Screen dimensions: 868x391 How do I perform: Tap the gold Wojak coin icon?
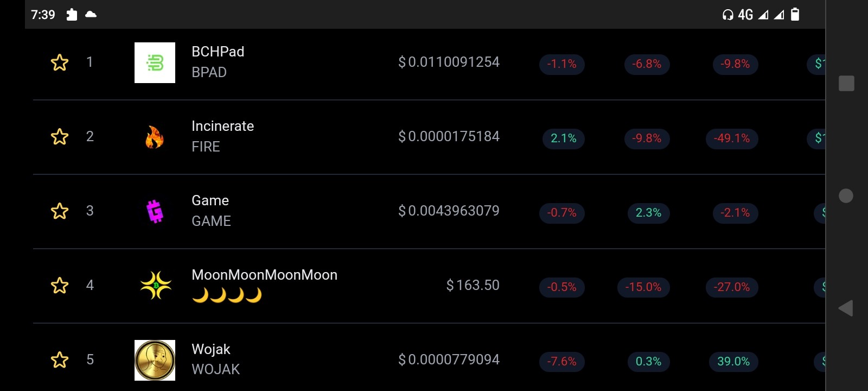point(155,360)
